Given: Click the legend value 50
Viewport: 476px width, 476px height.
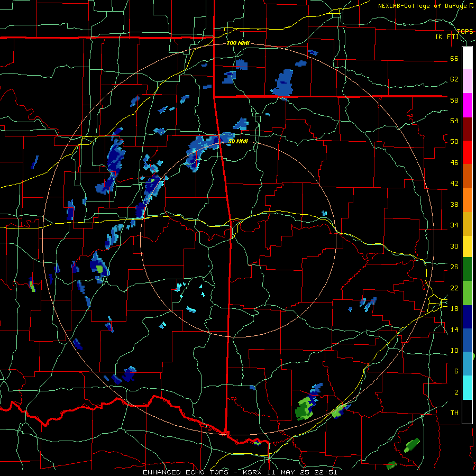Looking at the screenshot, I should 454,142.
